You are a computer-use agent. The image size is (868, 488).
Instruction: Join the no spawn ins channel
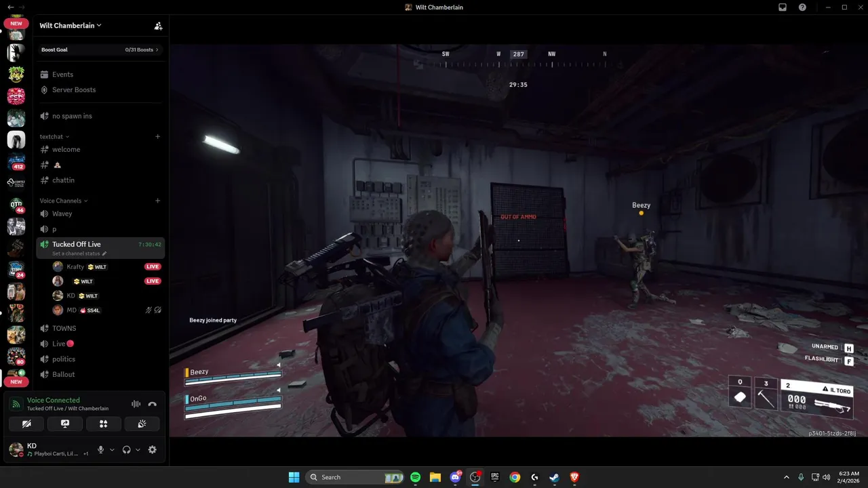point(100,116)
